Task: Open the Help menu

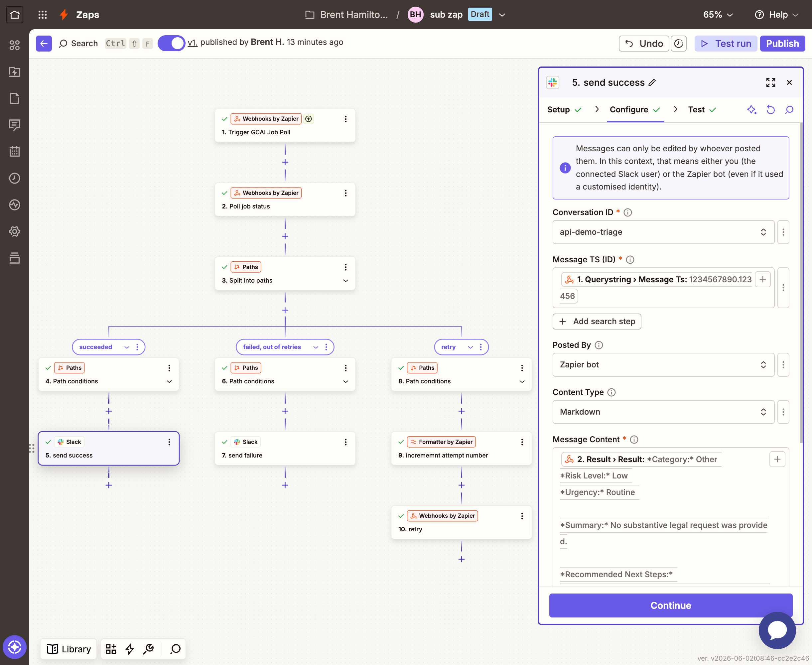Action: [777, 15]
